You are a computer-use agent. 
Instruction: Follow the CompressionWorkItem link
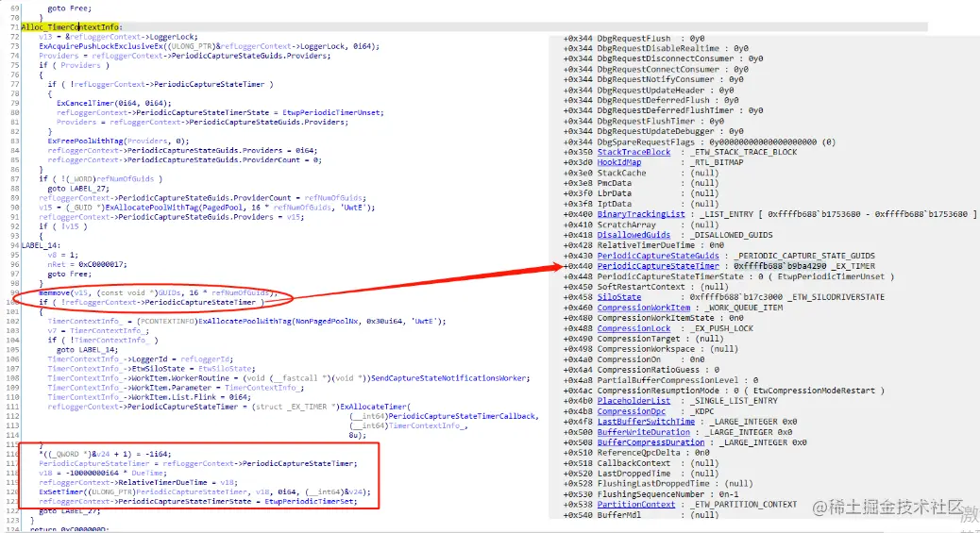[644, 308]
